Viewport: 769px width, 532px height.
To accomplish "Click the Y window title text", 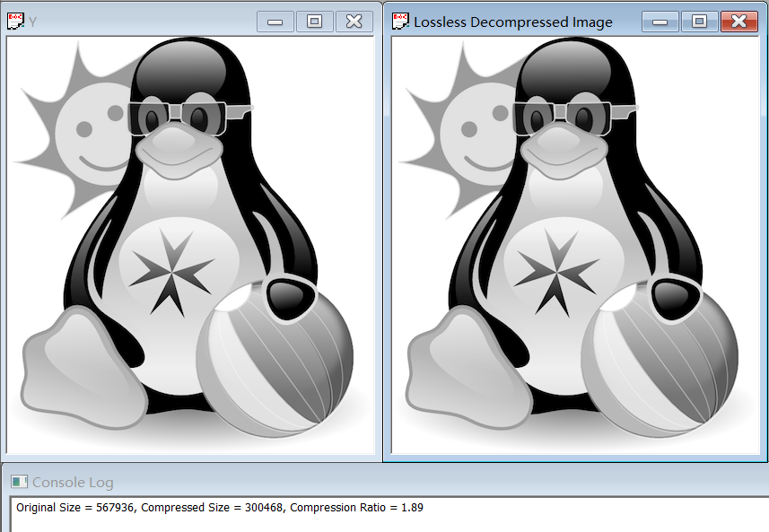I will click(32, 22).
